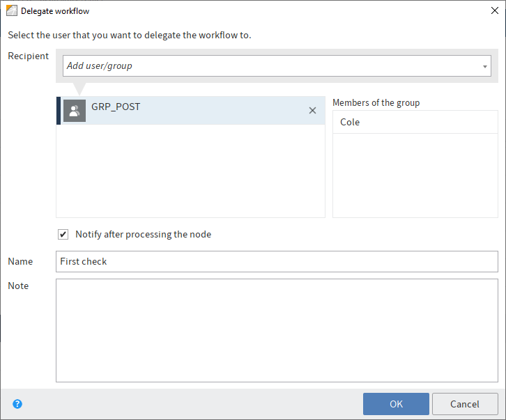The height and width of the screenshot is (420, 506).
Task: Click the GRP_POST group avatar icon
Action: point(75,111)
